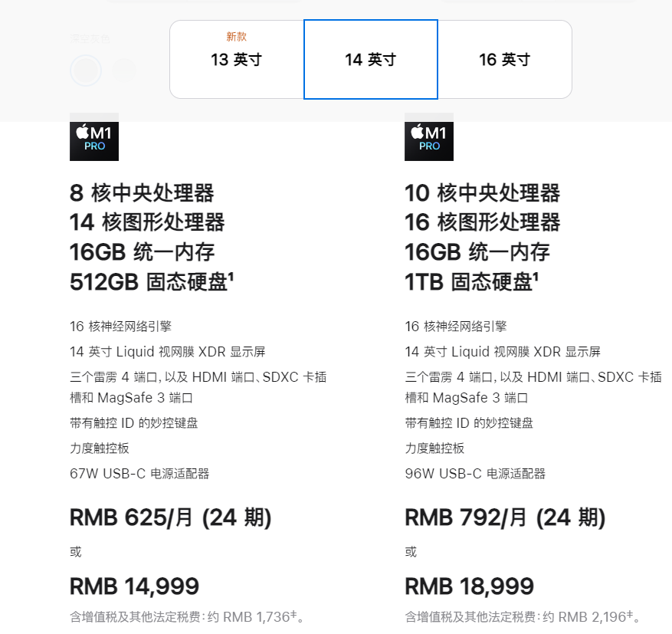This screenshot has height=634, width=672.
Task: Click the RMB 18,999 price
Action: tap(469, 586)
